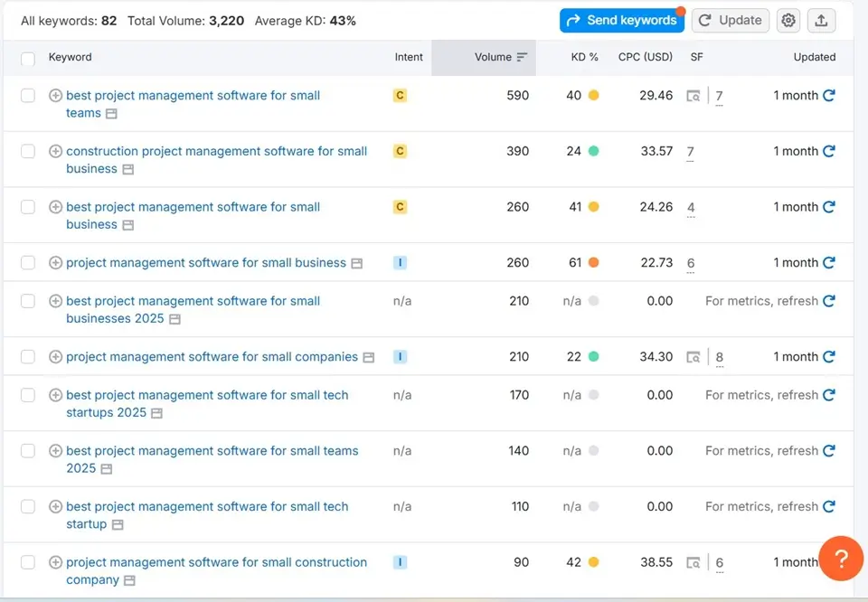
Task: Open keyword best project management software for small teams
Action: click(193, 104)
